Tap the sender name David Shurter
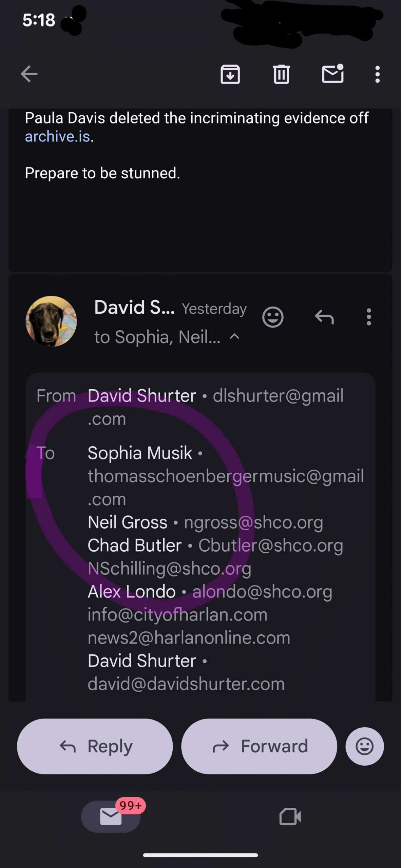 (x=142, y=396)
